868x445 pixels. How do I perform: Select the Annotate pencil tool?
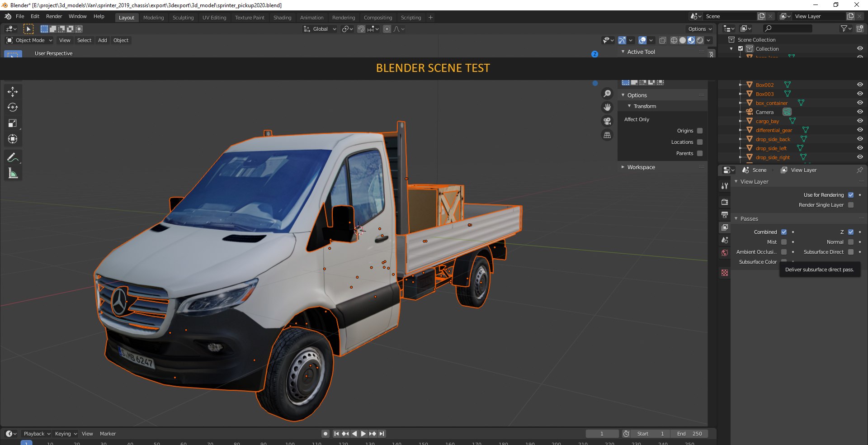[13, 157]
